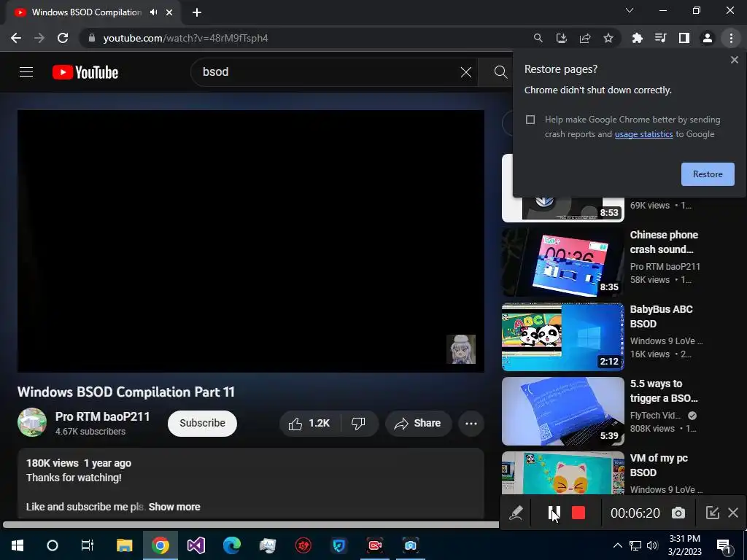Toggle the Chrome side panel
Viewport: 747px width, 560px height.
pos(684,38)
